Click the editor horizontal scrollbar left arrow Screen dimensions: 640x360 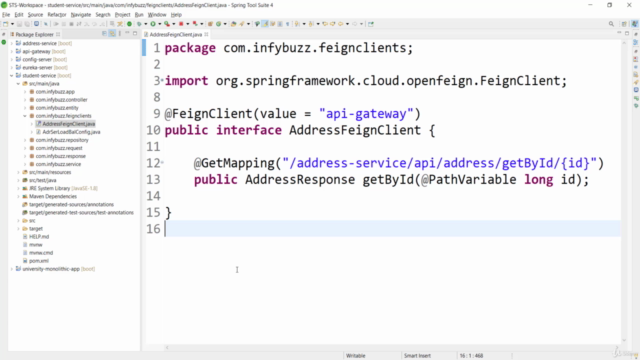167,347
